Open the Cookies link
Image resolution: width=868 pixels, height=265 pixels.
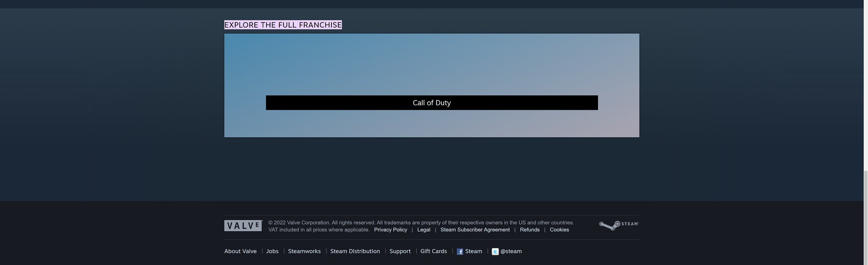559,230
